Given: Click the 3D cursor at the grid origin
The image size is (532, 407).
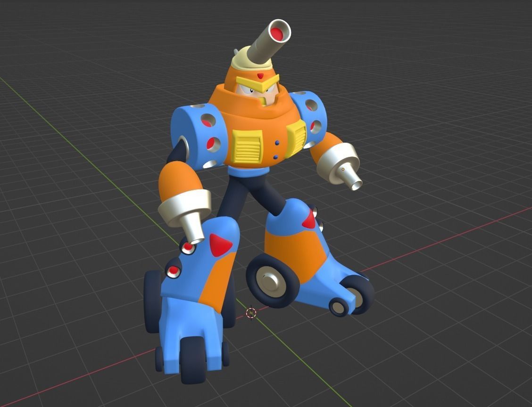Looking at the screenshot, I should pyautogui.click(x=251, y=312).
